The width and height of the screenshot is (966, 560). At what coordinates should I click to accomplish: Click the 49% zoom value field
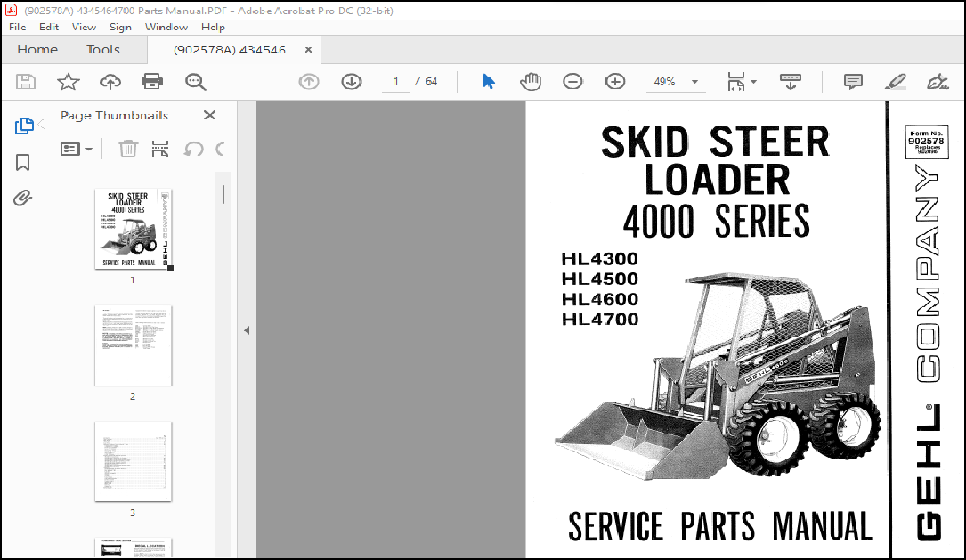[x=665, y=81]
